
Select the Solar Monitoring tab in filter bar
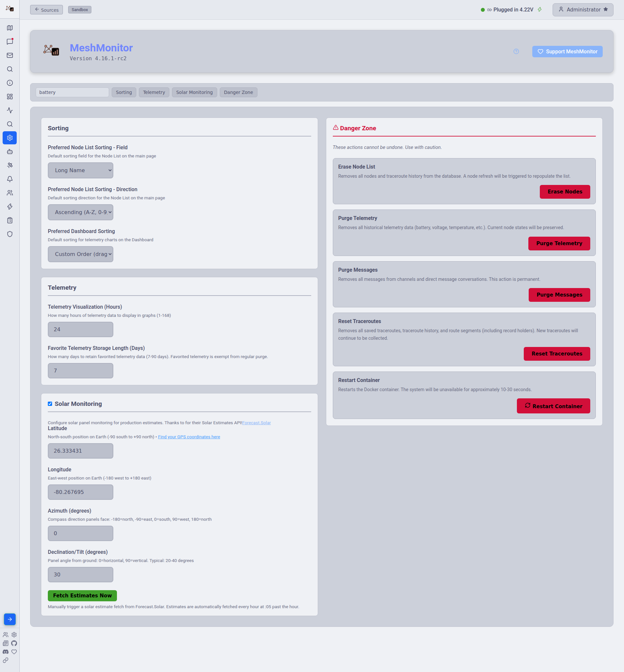click(x=195, y=92)
